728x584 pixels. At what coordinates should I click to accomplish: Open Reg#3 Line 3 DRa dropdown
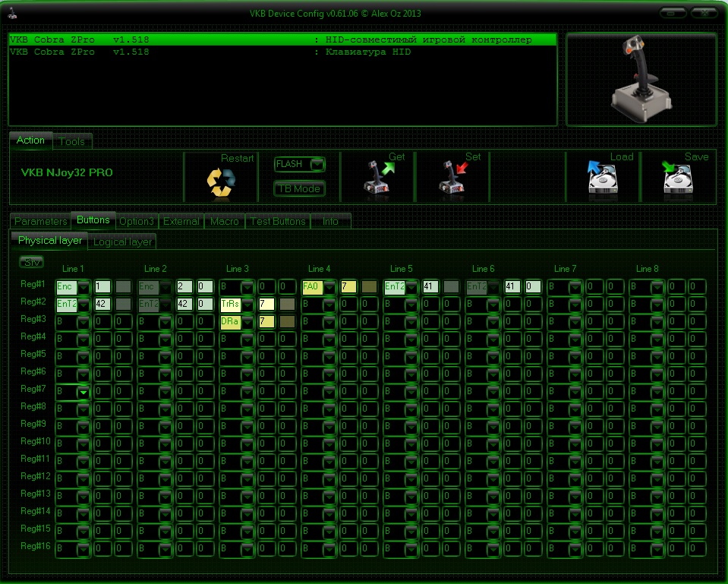pyautogui.click(x=247, y=322)
